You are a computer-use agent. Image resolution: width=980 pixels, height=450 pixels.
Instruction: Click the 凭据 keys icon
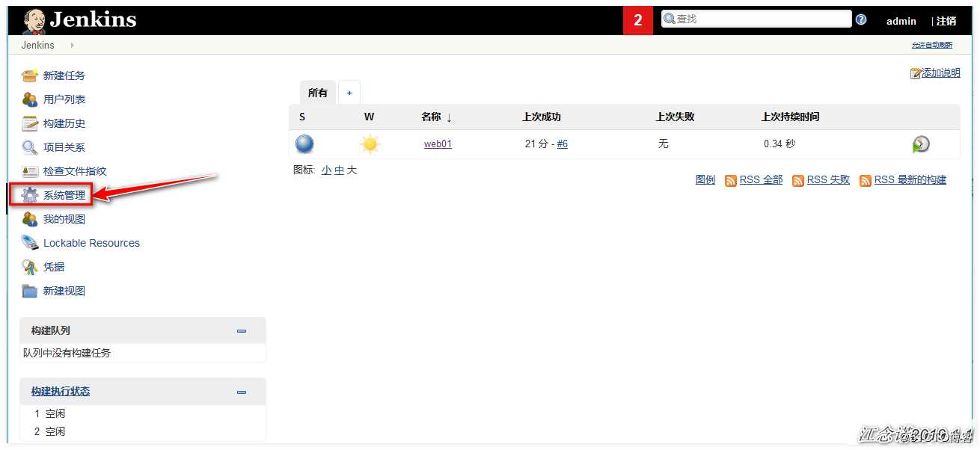[30, 267]
